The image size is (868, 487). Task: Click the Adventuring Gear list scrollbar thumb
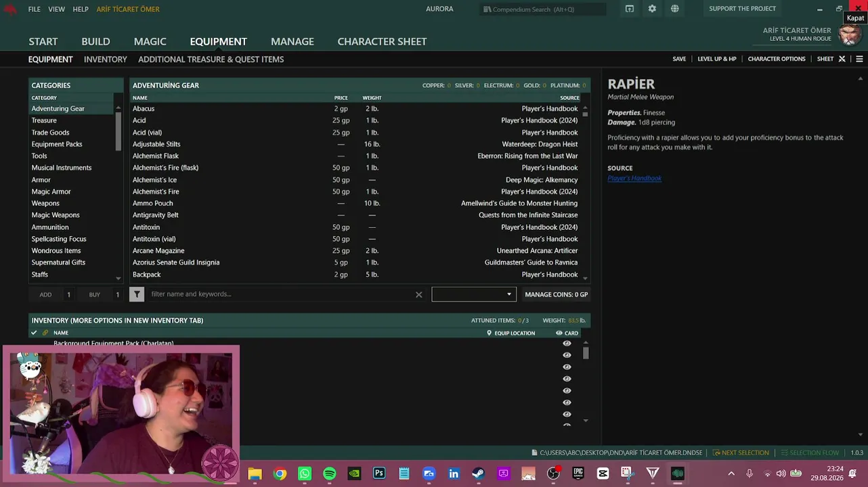[x=585, y=114]
